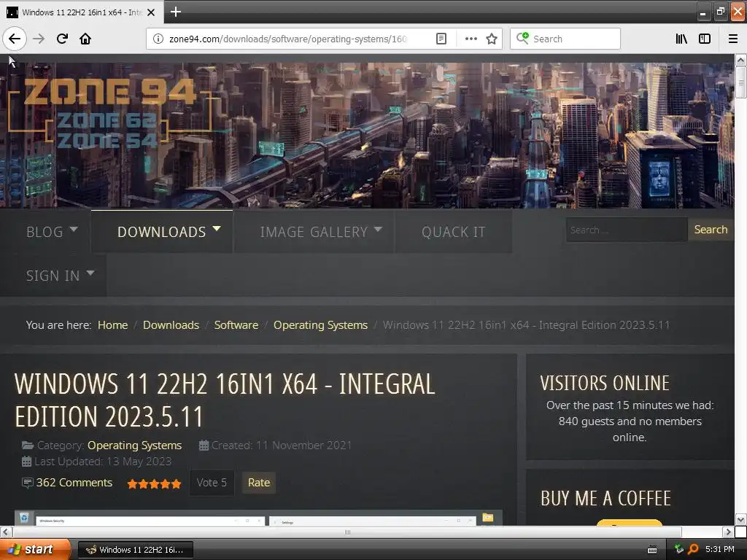Click the vertical scrollbar down arrow
This screenshot has width=747, height=560.
tap(740, 519)
